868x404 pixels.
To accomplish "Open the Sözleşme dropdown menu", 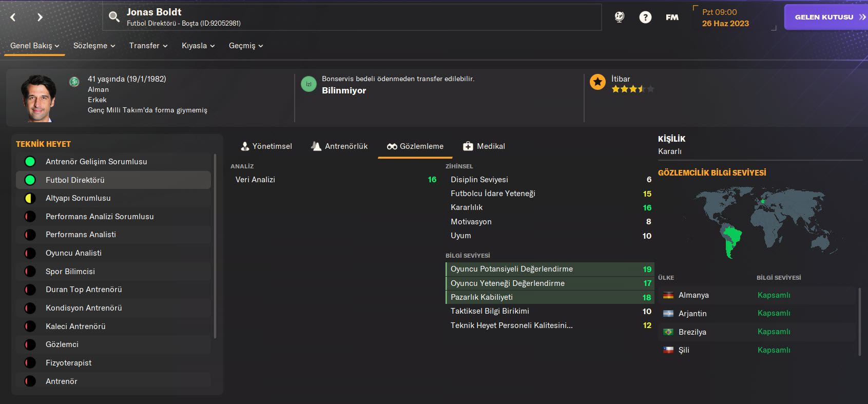I will pos(94,46).
